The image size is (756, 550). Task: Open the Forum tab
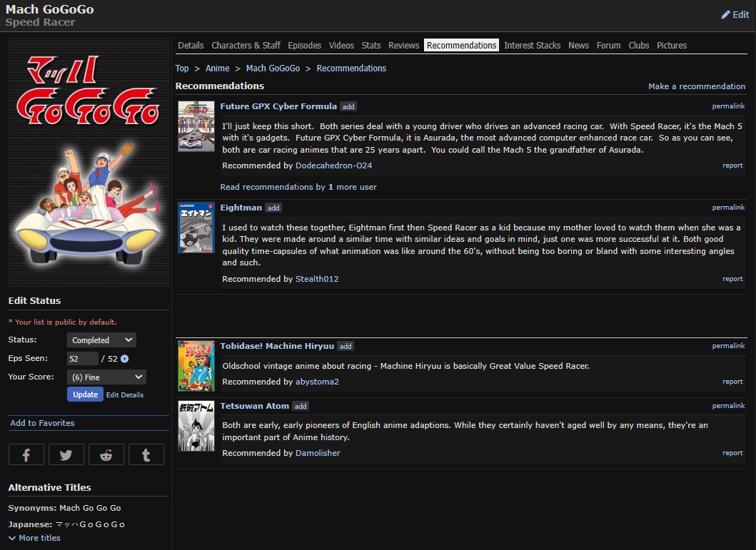point(608,45)
